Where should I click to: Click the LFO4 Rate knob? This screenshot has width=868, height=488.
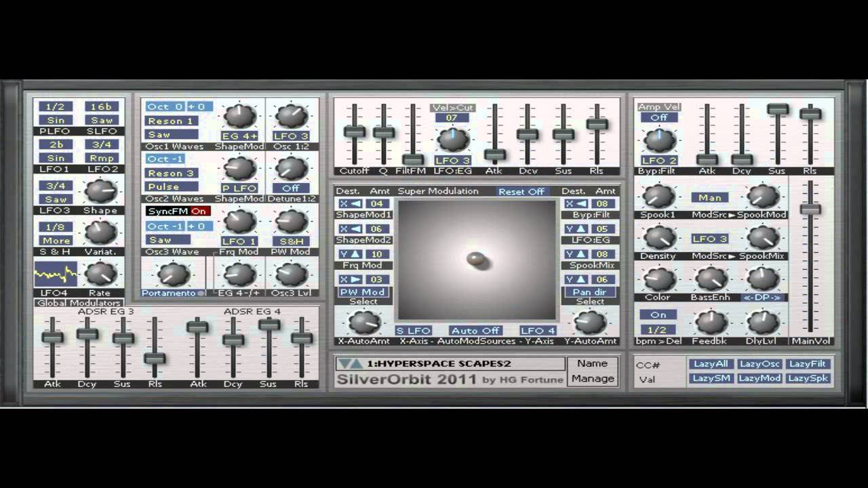[x=100, y=274]
